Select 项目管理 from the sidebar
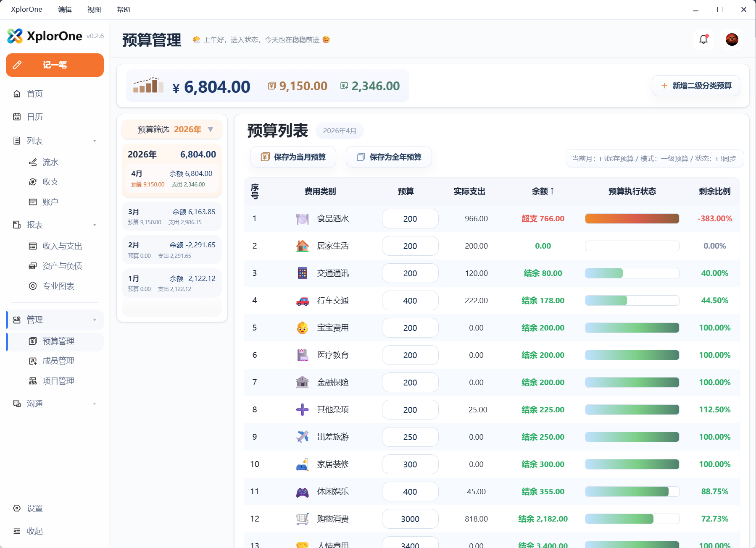 (x=58, y=381)
